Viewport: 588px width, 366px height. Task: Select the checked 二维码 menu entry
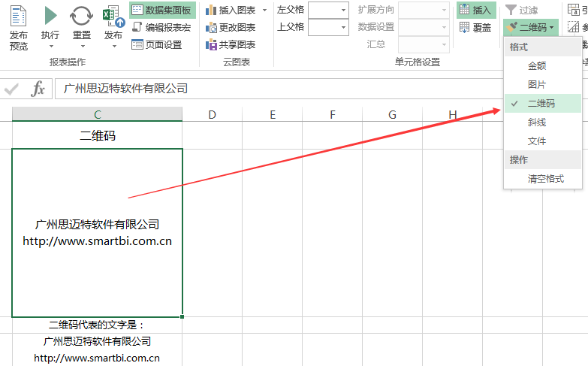543,103
